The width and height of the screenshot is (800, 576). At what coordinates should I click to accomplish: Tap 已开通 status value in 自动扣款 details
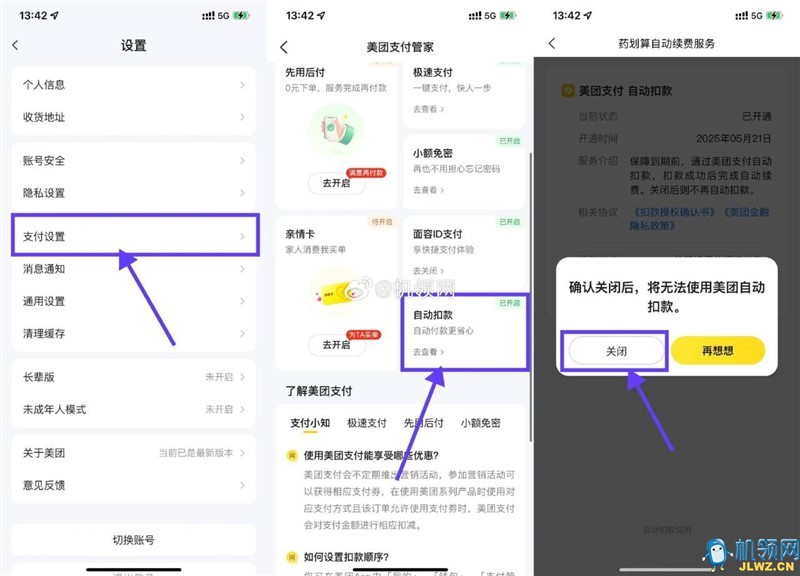pyautogui.click(x=757, y=116)
